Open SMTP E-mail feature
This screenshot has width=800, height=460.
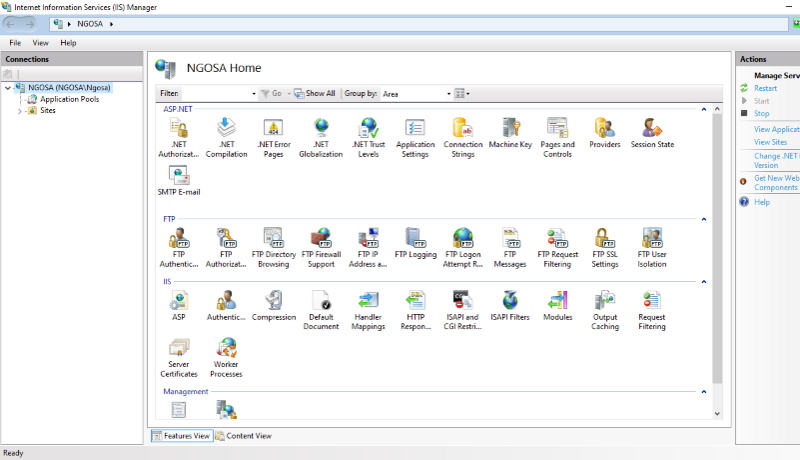pos(179,181)
